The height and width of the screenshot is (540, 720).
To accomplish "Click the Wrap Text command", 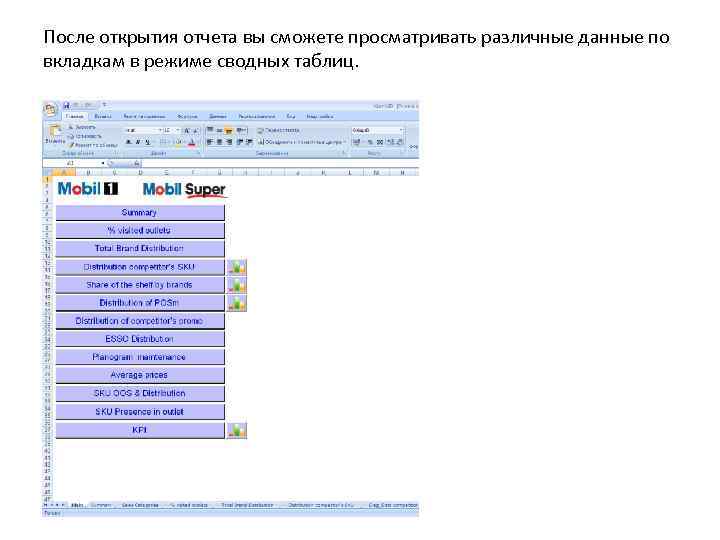I will [x=278, y=130].
